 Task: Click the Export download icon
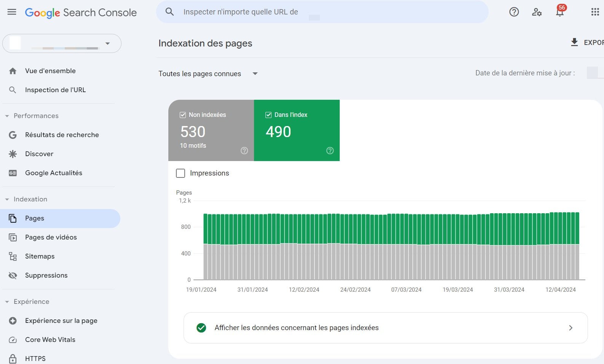pos(574,42)
